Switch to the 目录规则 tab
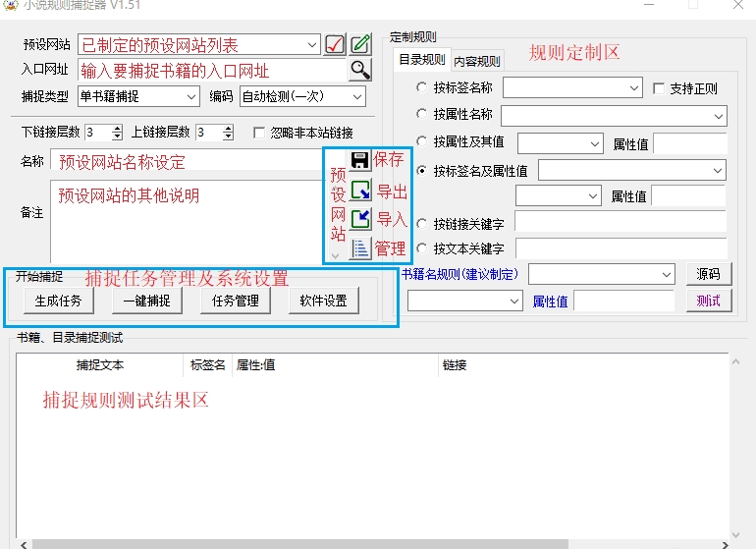 click(422, 60)
